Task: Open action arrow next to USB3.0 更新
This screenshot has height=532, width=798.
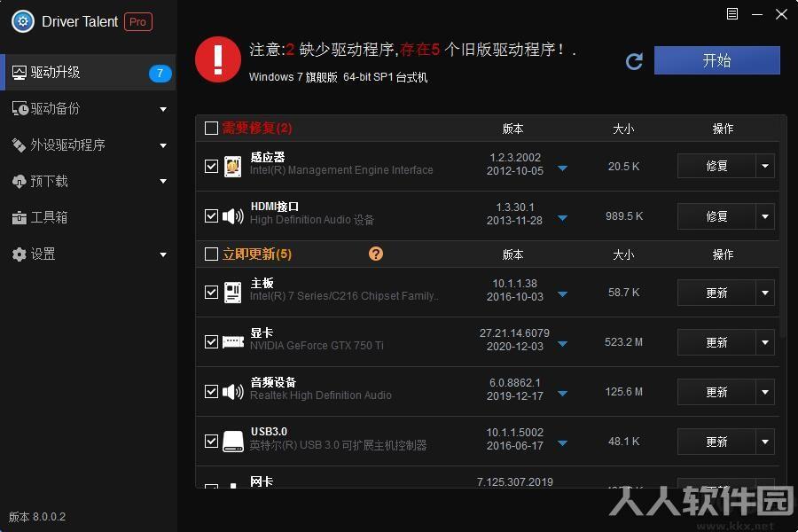Action: point(765,442)
